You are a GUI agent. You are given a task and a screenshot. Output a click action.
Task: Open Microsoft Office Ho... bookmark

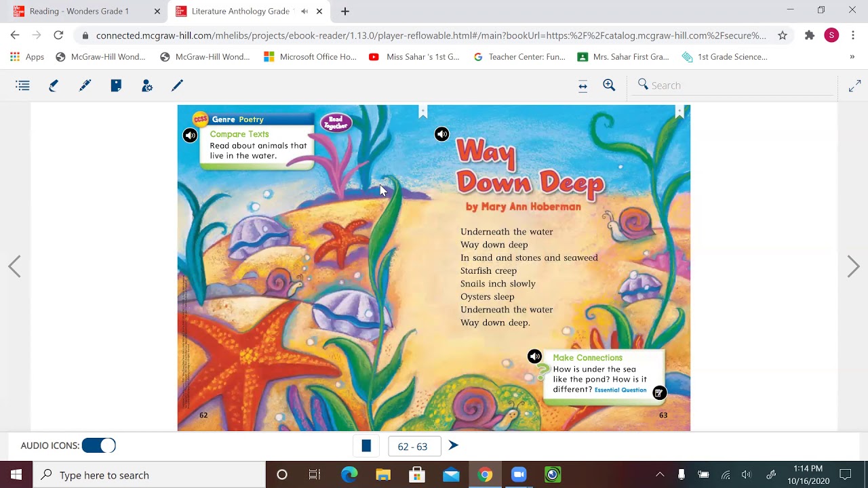(x=310, y=57)
